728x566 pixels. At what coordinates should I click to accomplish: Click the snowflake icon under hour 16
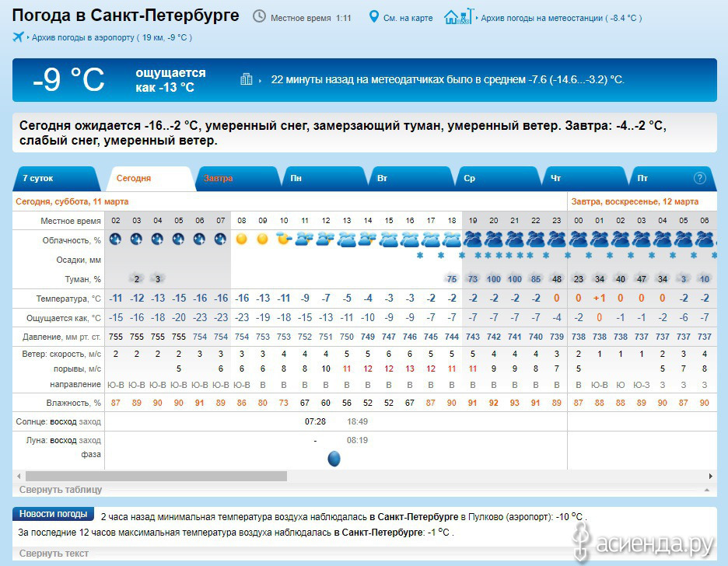(420, 255)
